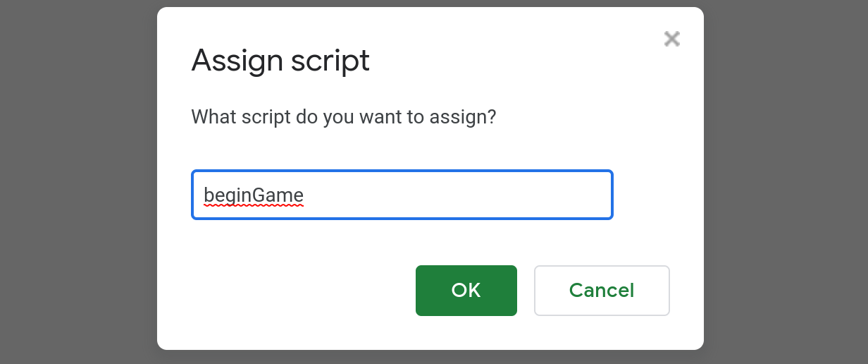The height and width of the screenshot is (364, 868).
Task: Abort assigning script via Cancel
Action: click(x=602, y=291)
